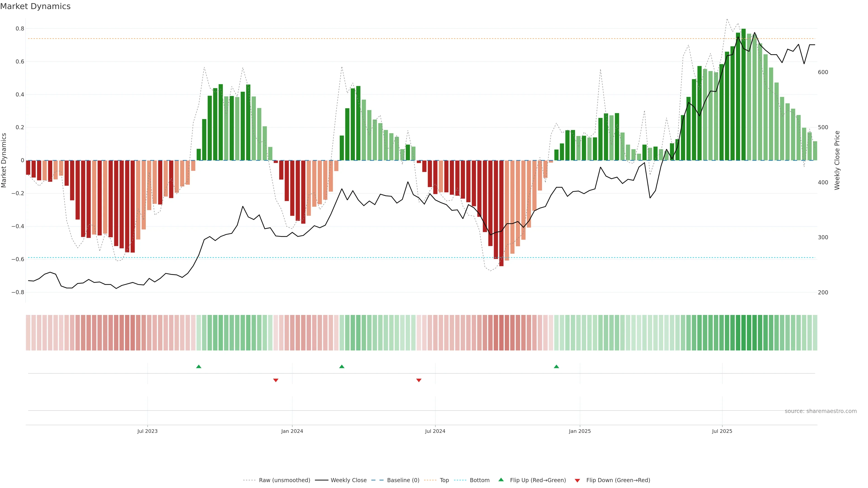Click the darkest green heatmap strip cell
The height and width of the screenshot is (488, 868).
point(743,332)
